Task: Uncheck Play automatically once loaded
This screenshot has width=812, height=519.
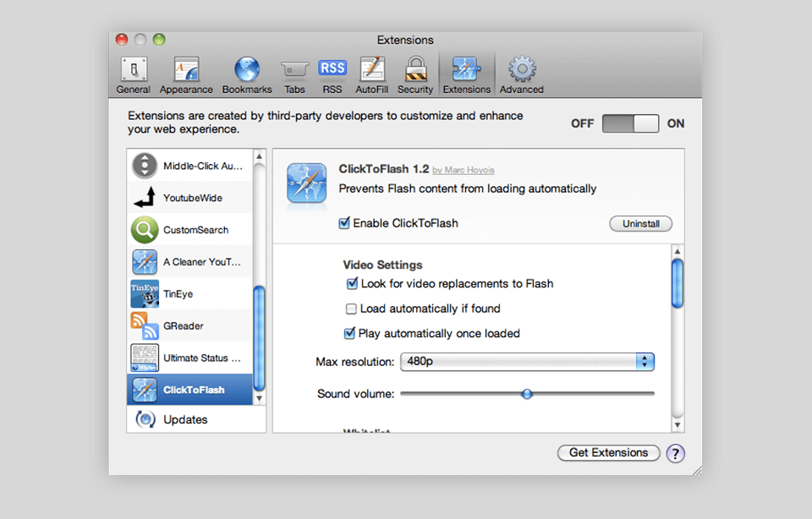Action: [x=349, y=333]
